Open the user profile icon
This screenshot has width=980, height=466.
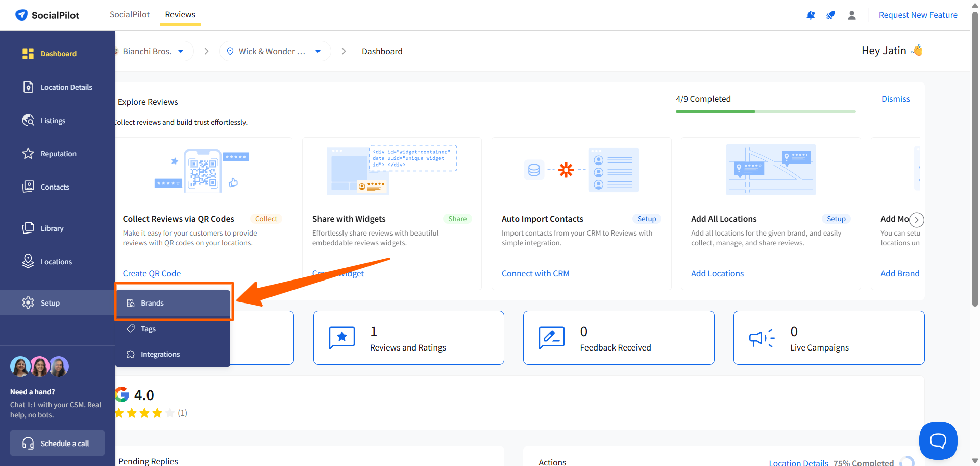(852, 15)
